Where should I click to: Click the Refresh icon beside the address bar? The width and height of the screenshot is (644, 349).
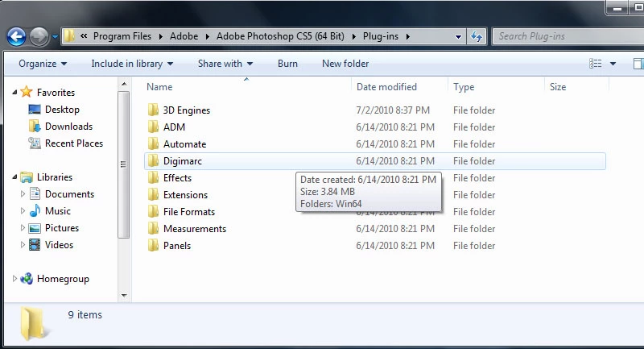click(x=477, y=36)
